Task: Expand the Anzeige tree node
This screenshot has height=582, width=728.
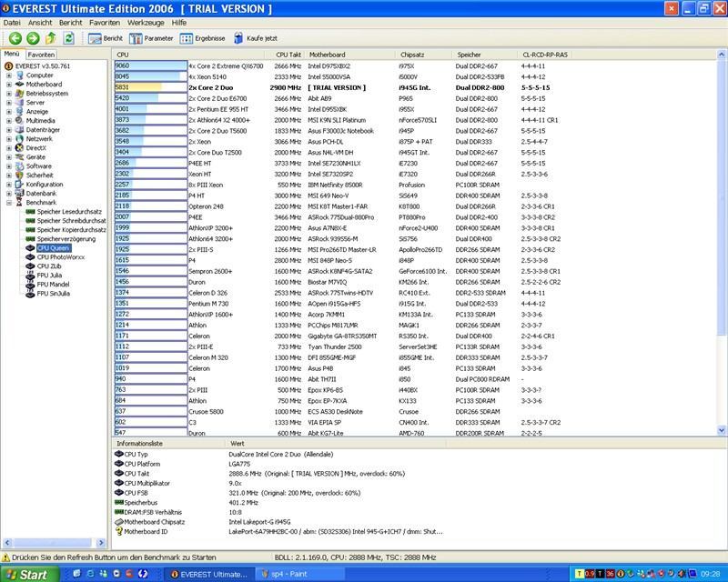Action: pos(9,111)
